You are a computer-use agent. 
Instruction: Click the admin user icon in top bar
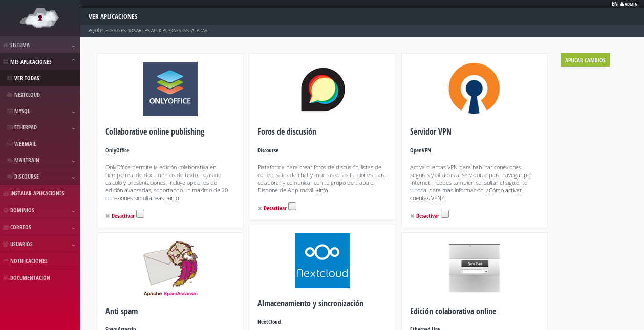(x=622, y=4)
